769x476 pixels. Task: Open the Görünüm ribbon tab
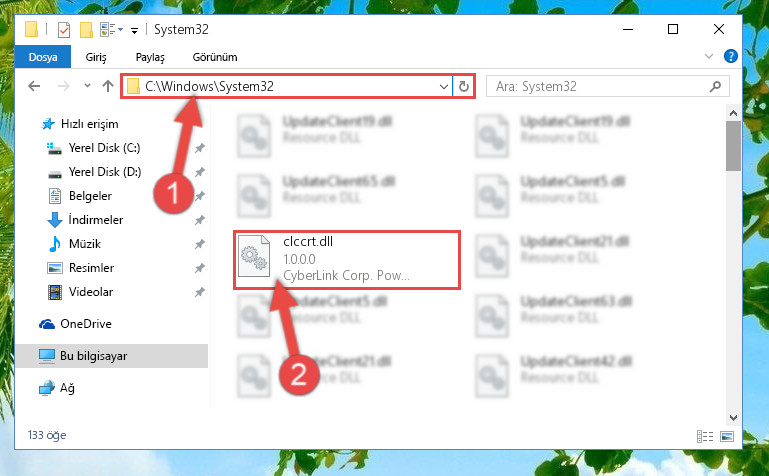(215, 57)
